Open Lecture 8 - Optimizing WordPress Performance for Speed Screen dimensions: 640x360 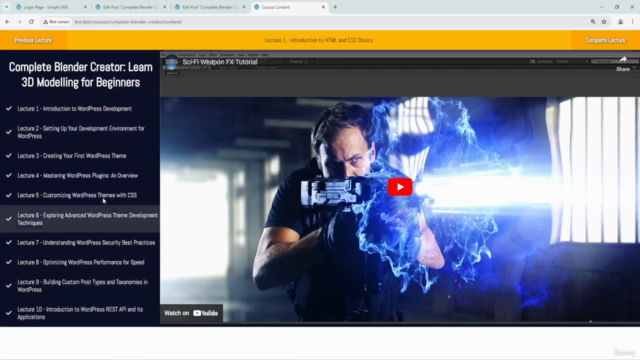coord(81,262)
